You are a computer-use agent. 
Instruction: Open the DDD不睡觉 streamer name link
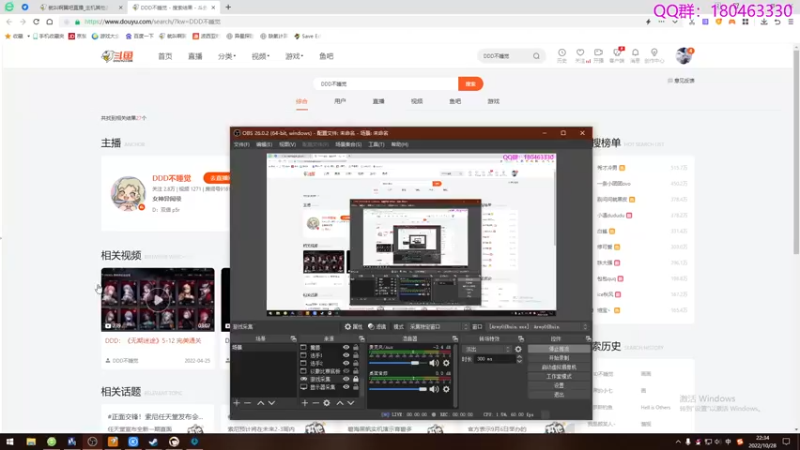click(x=171, y=178)
